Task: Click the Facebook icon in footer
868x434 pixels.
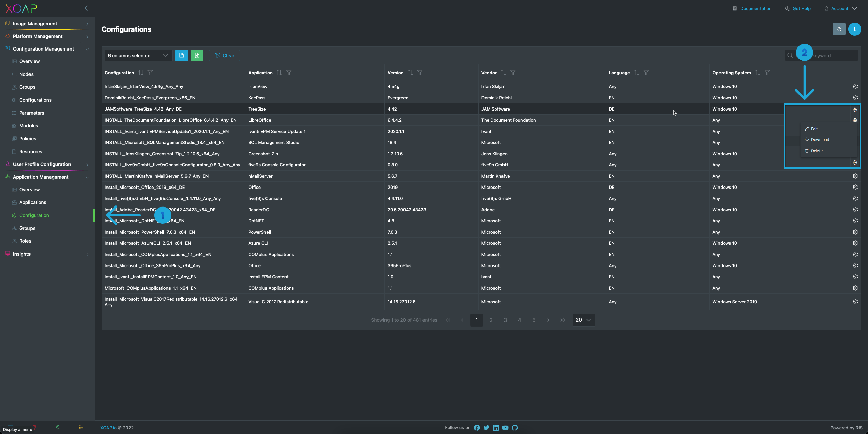Action: click(477, 428)
